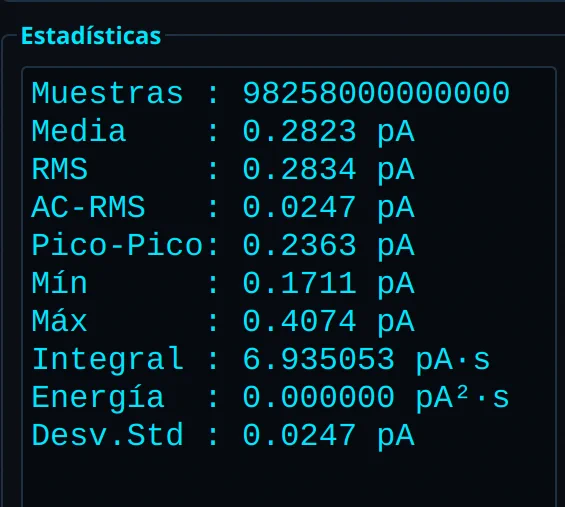The width and height of the screenshot is (565, 507).
Task: Click the Desv.Std label
Action: pyautogui.click(x=107, y=436)
